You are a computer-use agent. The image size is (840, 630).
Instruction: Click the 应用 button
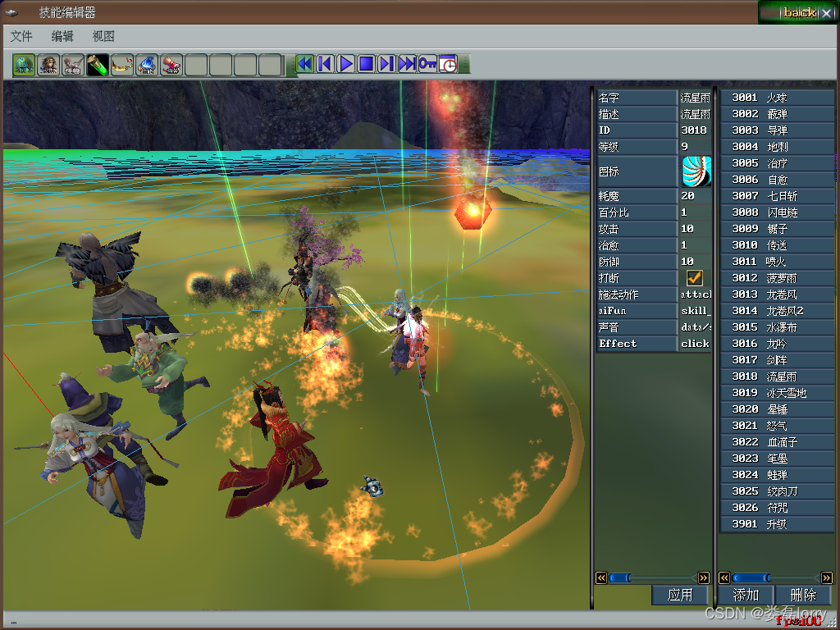click(x=680, y=596)
